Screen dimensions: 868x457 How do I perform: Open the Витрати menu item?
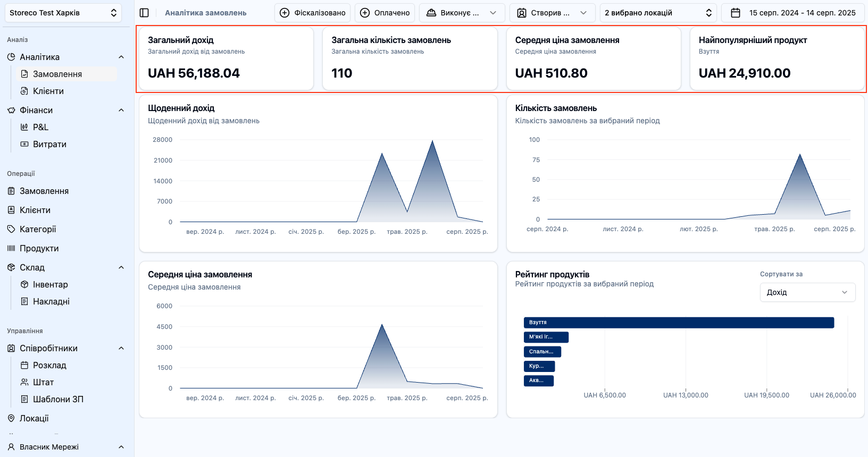49,144
